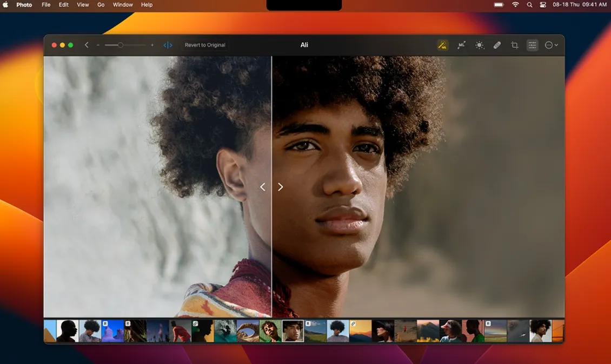Open the Window menu in menu bar
Image resolution: width=611 pixels, height=364 pixels.
click(123, 5)
